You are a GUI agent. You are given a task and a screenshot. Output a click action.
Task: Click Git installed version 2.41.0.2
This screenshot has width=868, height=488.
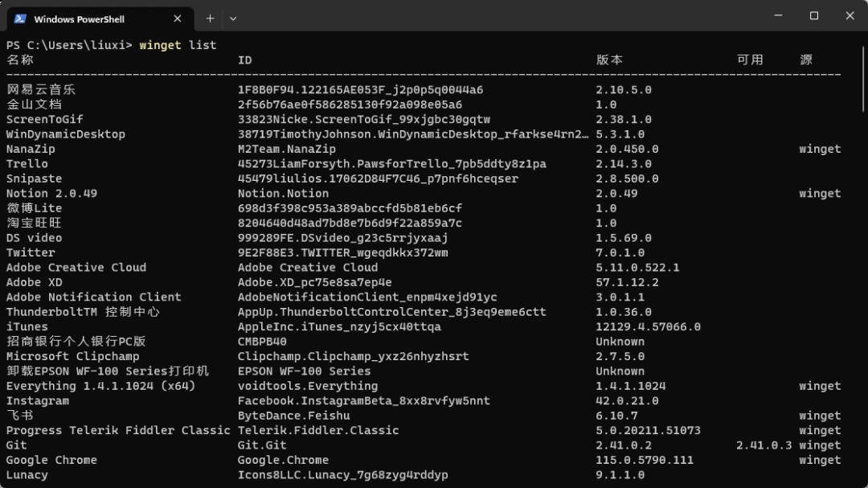tap(624, 445)
